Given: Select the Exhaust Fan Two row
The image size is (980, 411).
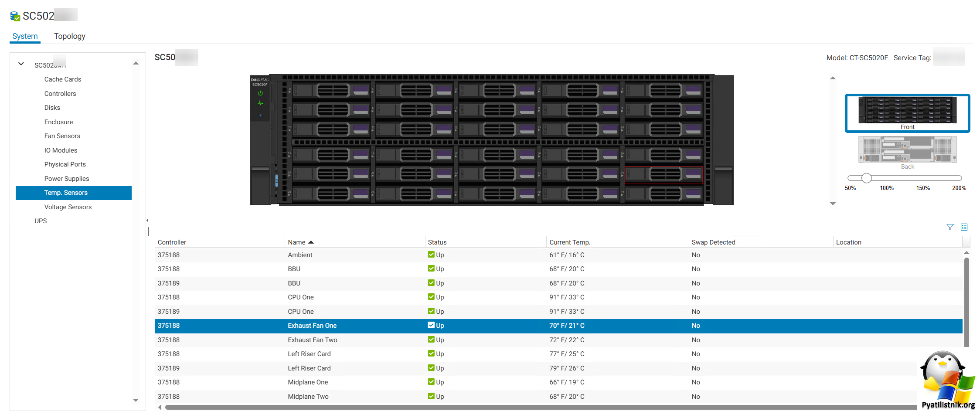Looking at the screenshot, I should [558, 340].
